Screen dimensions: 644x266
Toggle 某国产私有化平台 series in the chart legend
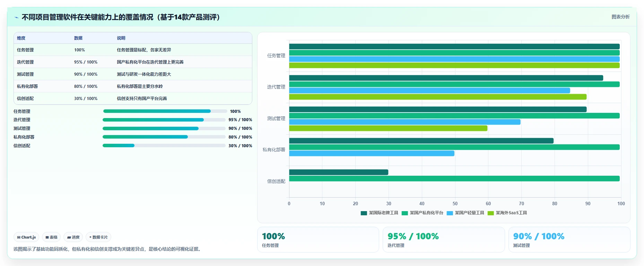(423, 213)
